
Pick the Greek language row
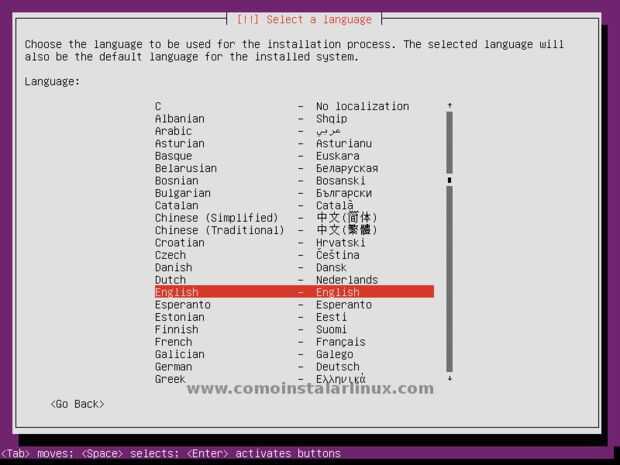point(294,379)
